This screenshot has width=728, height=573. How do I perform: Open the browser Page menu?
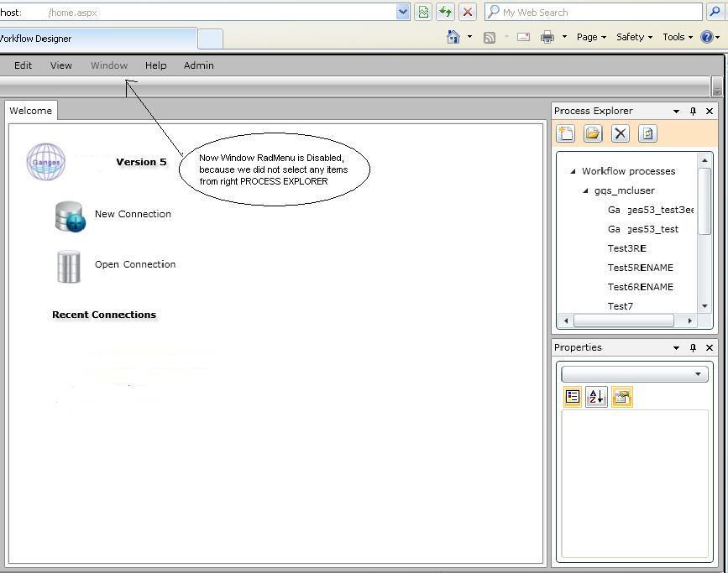[591, 37]
